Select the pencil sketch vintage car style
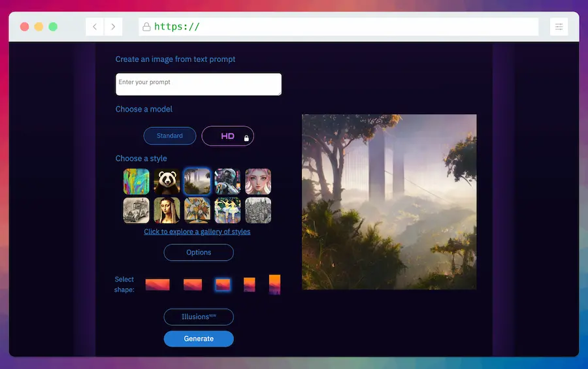Image resolution: width=588 pixels, height=369 pixels. pyautogui.click(x=136, y=210)
